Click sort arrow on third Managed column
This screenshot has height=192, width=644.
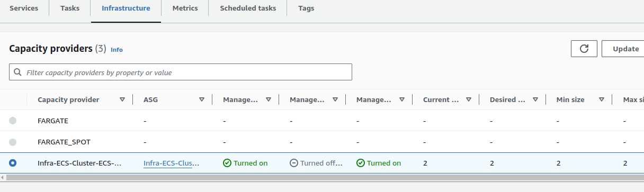(x=402, y=99)
